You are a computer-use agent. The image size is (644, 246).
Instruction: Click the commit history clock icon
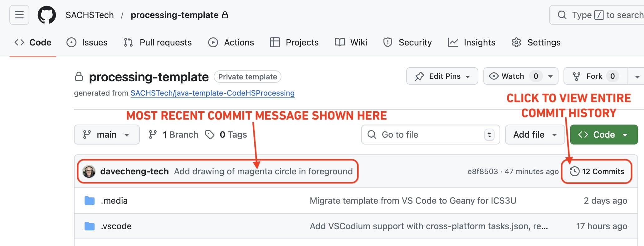(x=575, y=171)
